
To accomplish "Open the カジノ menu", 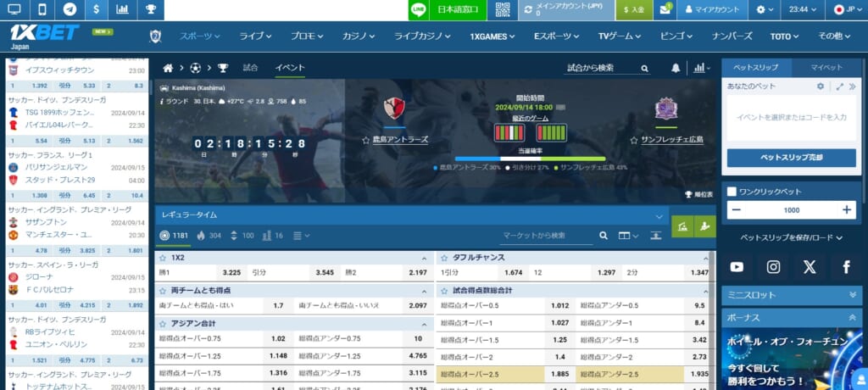I will click(x=359, y=36).
